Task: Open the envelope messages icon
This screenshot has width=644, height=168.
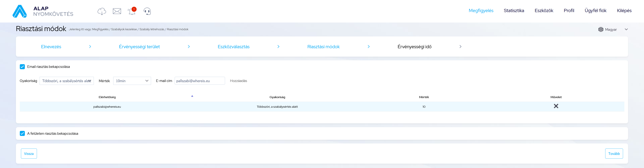Action: (x=117, y=11)
